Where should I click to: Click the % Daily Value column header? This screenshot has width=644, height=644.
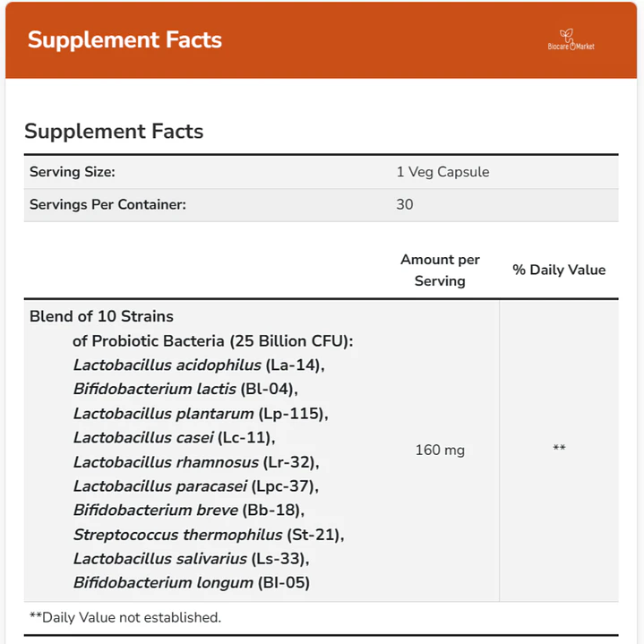pyautogui.click(x=559, y=270)
